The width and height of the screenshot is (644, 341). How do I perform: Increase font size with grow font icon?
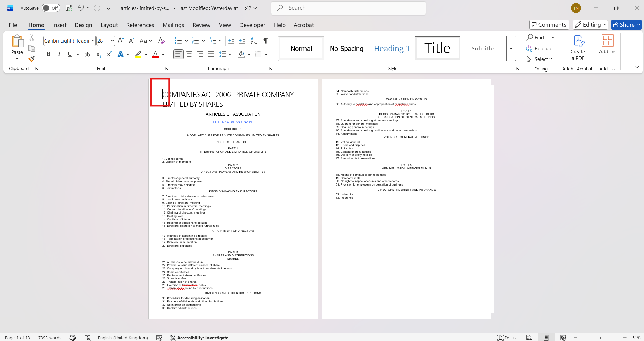tap(121, 41)
